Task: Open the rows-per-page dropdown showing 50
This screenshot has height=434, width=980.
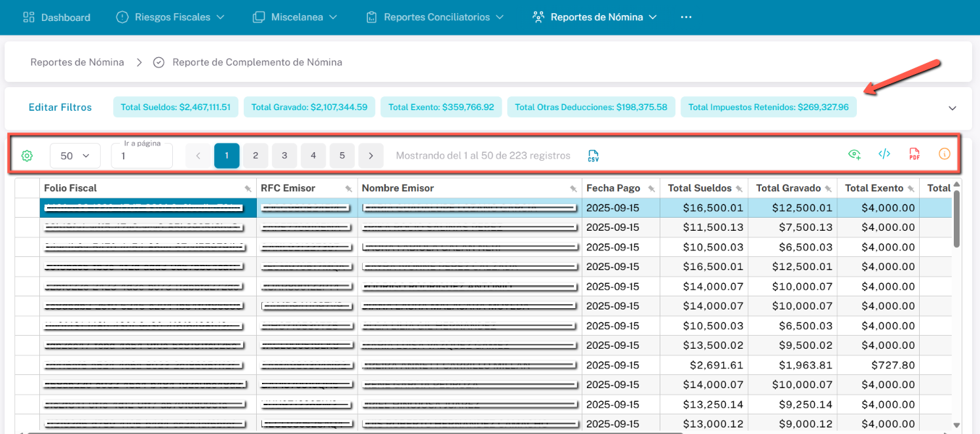Action: coord(75,156)
